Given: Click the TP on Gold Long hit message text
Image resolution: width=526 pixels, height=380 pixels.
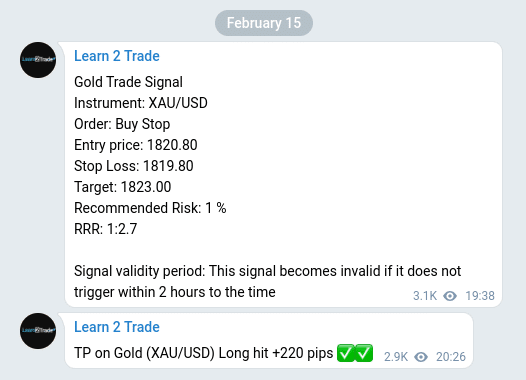Looking at the screenshot, I should point(204,353).
